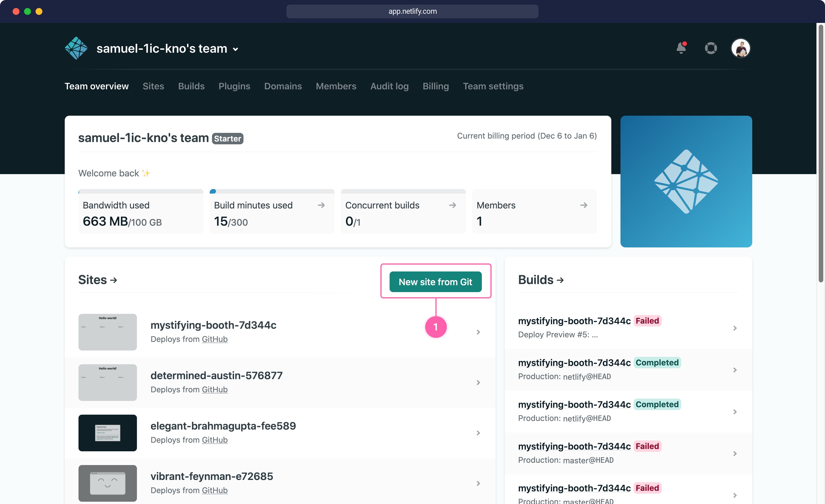
Task: Open elegant-brahmagupta-fee589 site name
Action: tap(223, 426)
